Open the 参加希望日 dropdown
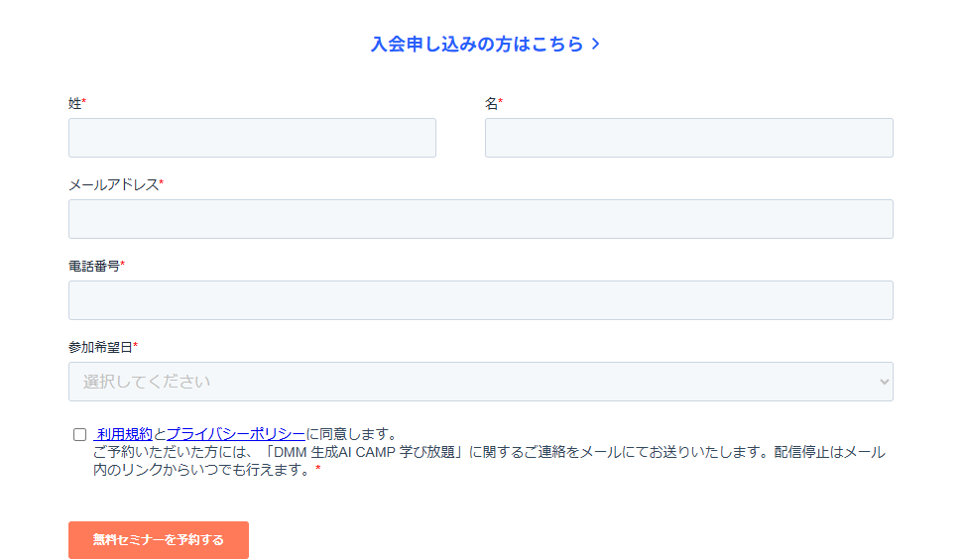Image resolution: width=965 pixels, height=560 pixels. click(x=481, y=382)
